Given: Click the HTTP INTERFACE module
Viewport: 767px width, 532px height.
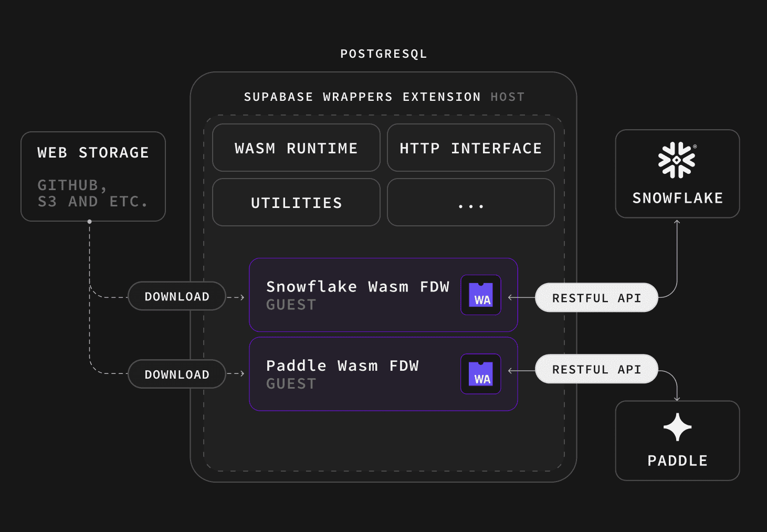Looking at the screenshot, I should 470,148.
